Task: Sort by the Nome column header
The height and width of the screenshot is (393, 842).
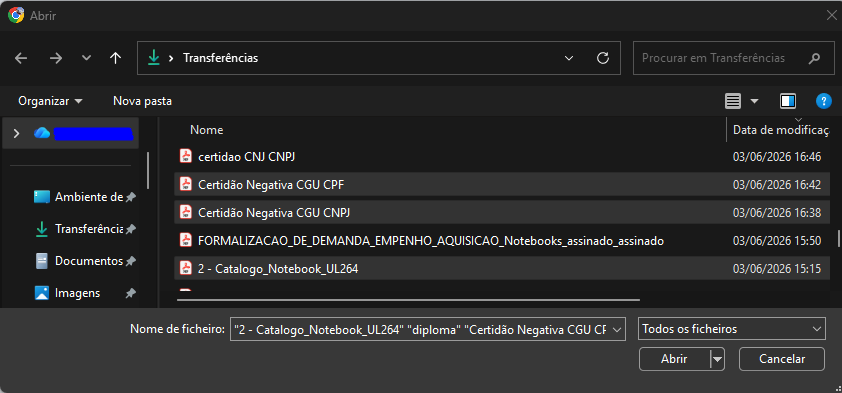Action: [206, 130]
